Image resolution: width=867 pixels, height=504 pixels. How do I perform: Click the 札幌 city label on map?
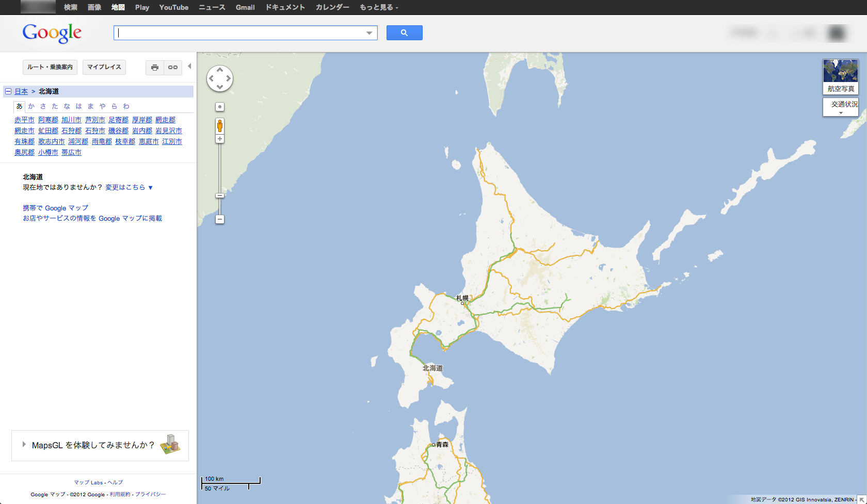pos(462,298)
